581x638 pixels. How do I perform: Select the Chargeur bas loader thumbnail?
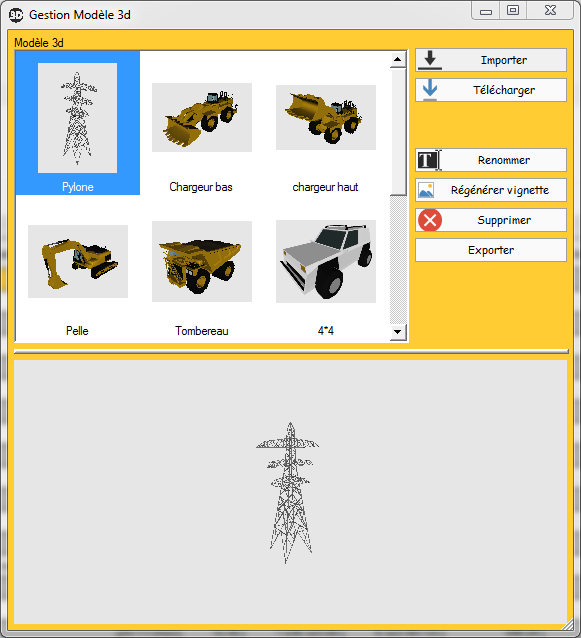coord(202,117)
